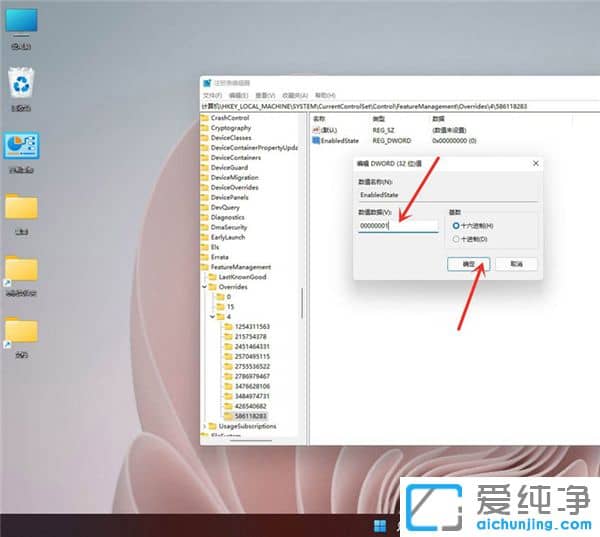This screenshot has height=537, width=600.
Task: Click the folder icon beside 3476628106
Action: point(228,386)
